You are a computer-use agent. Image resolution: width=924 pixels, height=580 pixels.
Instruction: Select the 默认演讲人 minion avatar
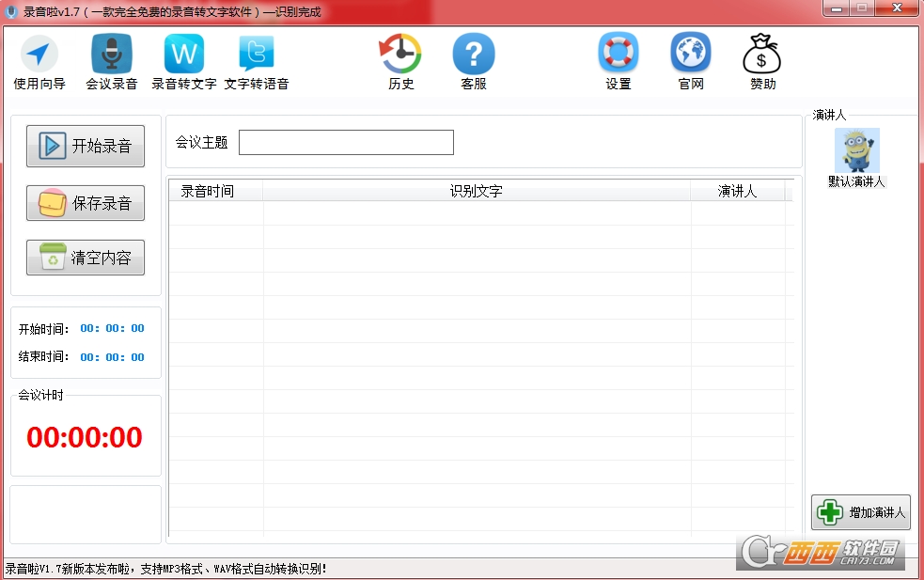coord(856,150)
